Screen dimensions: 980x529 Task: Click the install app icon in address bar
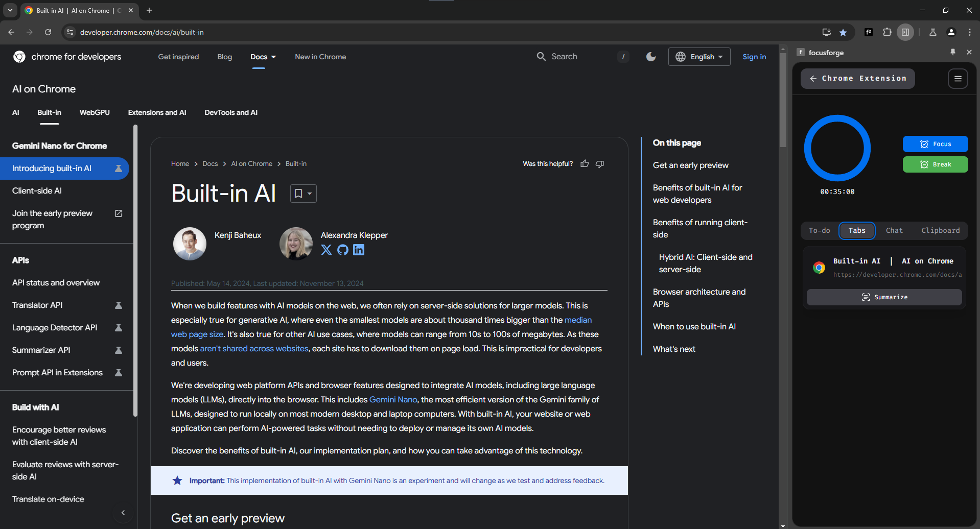click(826, 32)
